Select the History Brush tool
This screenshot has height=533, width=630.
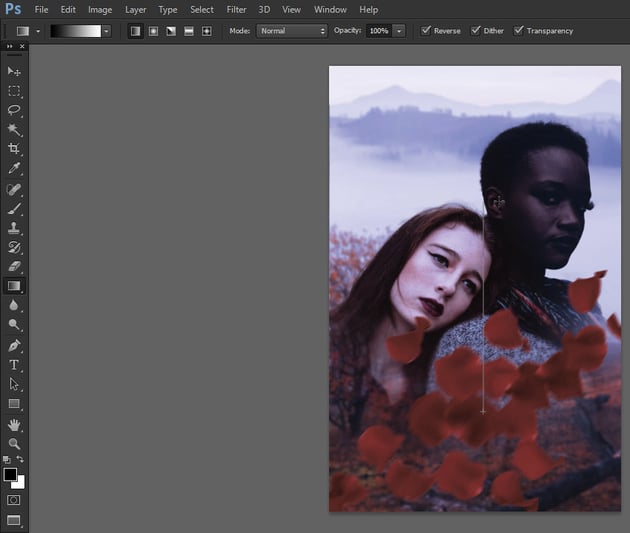click(14, 247)
